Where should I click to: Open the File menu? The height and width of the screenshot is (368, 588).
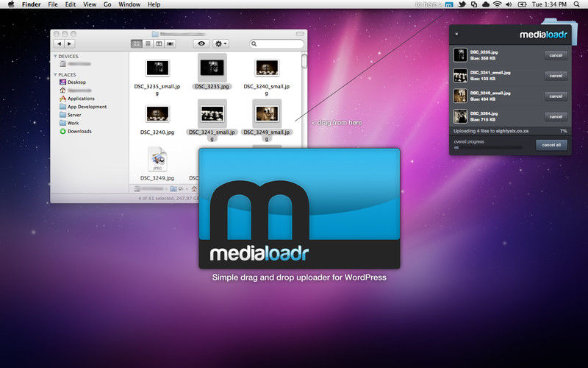(53, 4)
